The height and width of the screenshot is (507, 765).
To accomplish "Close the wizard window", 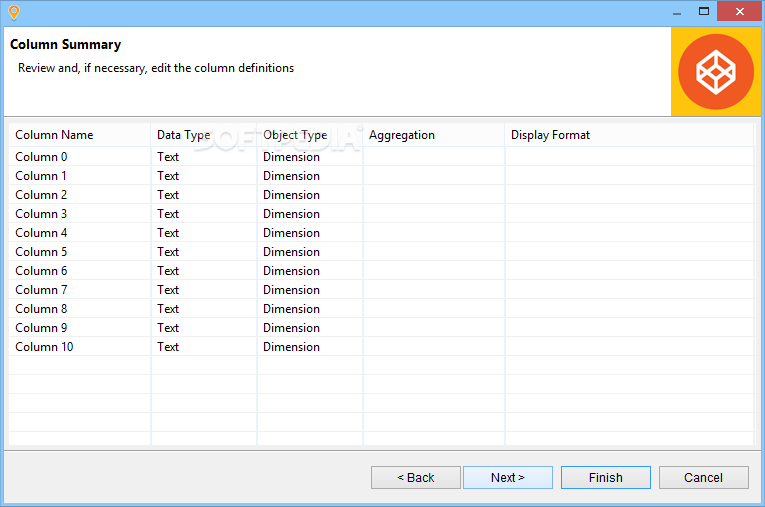I will coord(739,12).
